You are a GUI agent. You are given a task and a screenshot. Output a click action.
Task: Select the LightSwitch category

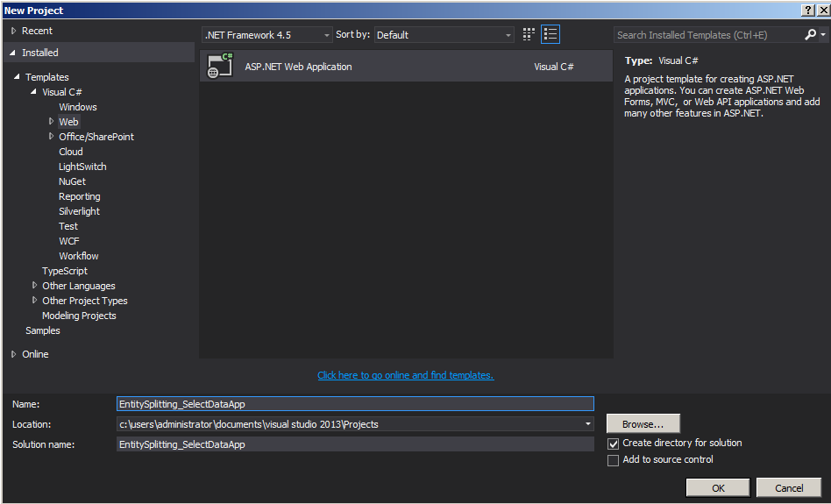point(82,167)
